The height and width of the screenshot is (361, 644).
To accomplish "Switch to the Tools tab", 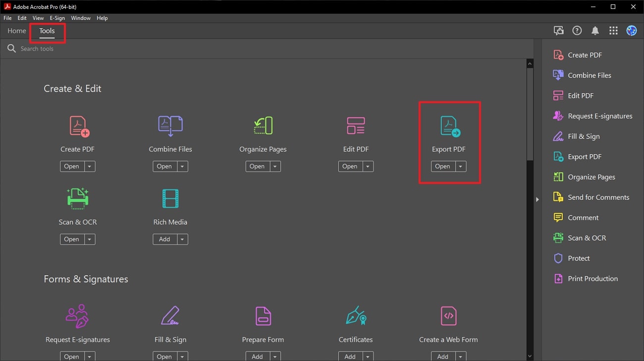I will pos(47,31).
